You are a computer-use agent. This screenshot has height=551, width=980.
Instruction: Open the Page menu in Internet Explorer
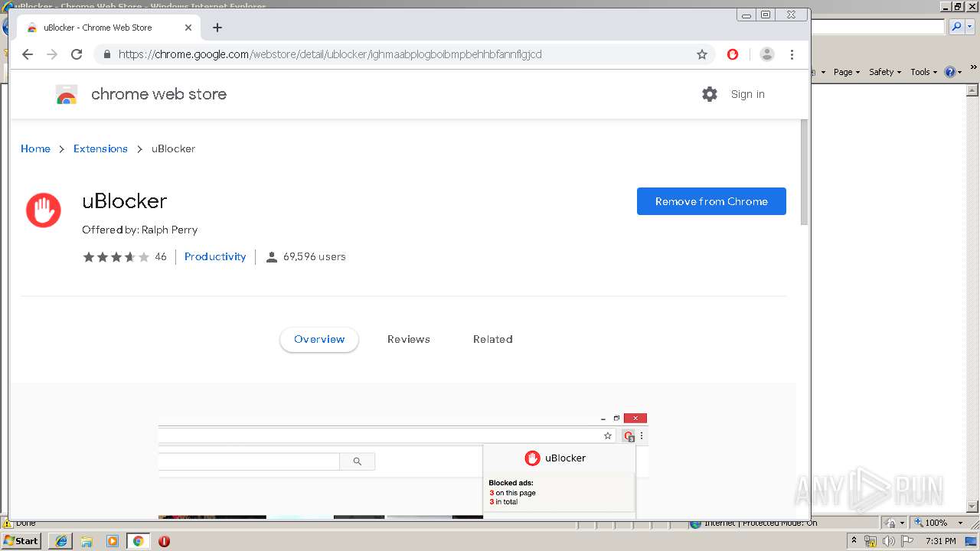tap(846, 72)
